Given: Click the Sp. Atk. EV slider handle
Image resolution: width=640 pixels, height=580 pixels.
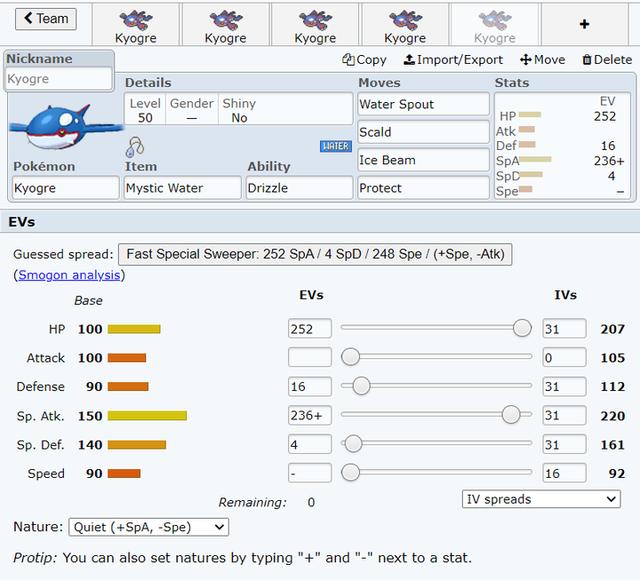Looking at the screenshot, I should point(511,415).
